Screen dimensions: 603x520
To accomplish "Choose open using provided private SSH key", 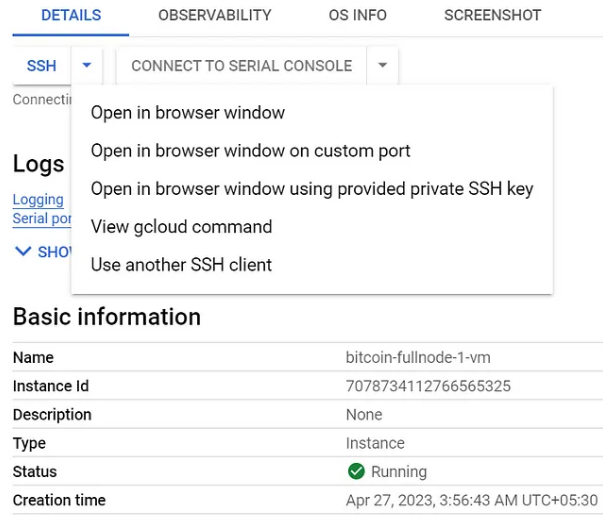I will pos(312,189).
